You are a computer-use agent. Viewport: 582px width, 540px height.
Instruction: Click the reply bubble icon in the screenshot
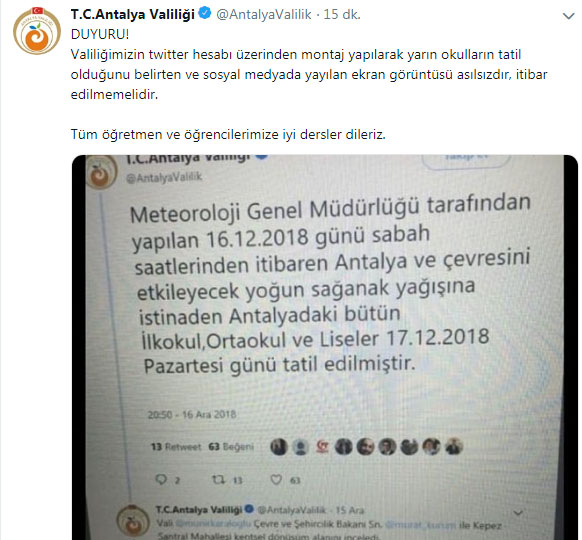(x=161, y=480)
